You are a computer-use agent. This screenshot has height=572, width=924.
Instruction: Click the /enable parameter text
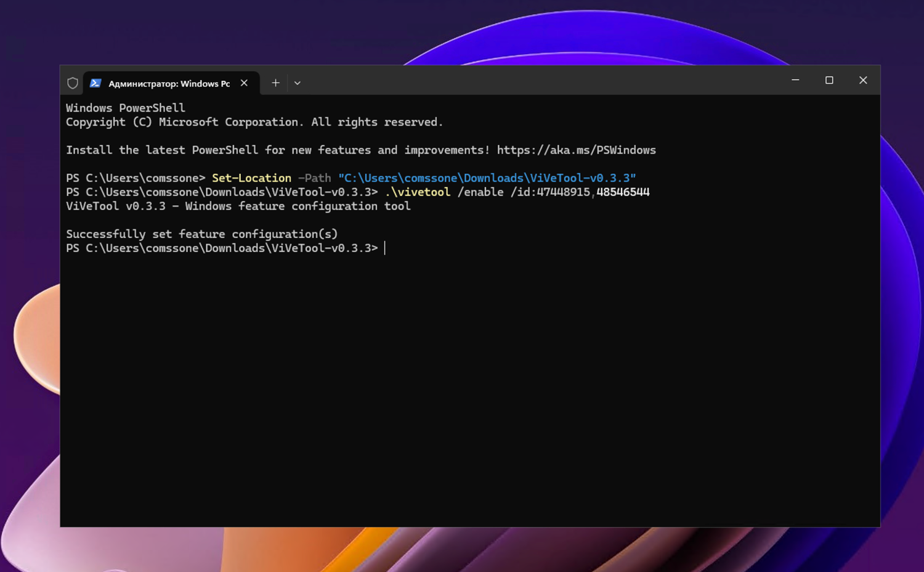[x=480, y=192]
